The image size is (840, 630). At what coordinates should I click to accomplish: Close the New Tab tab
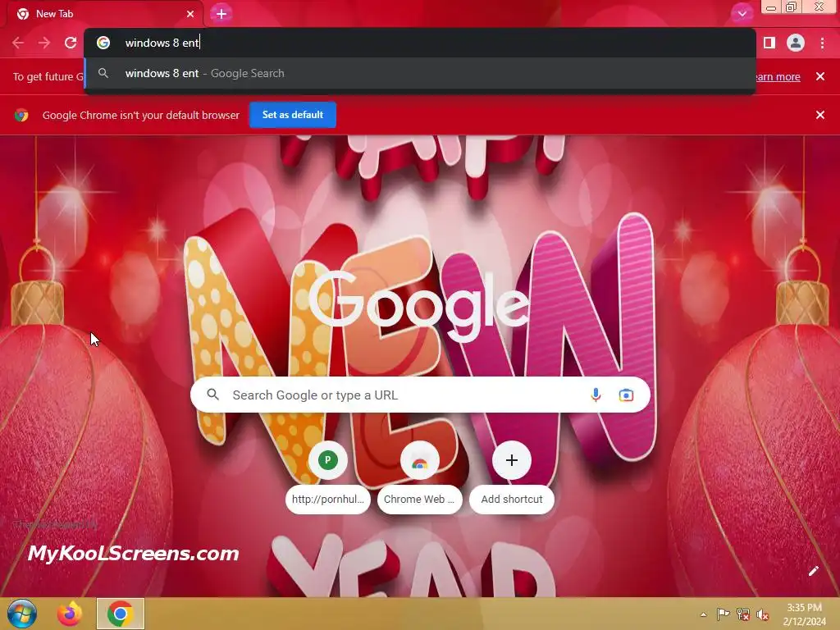coord(190,14)
